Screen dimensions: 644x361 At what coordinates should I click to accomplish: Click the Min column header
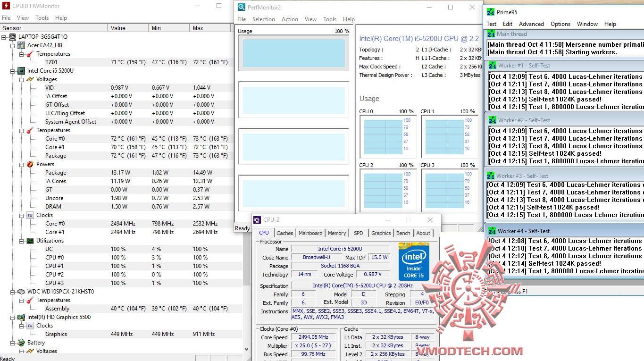click(169, 28)
